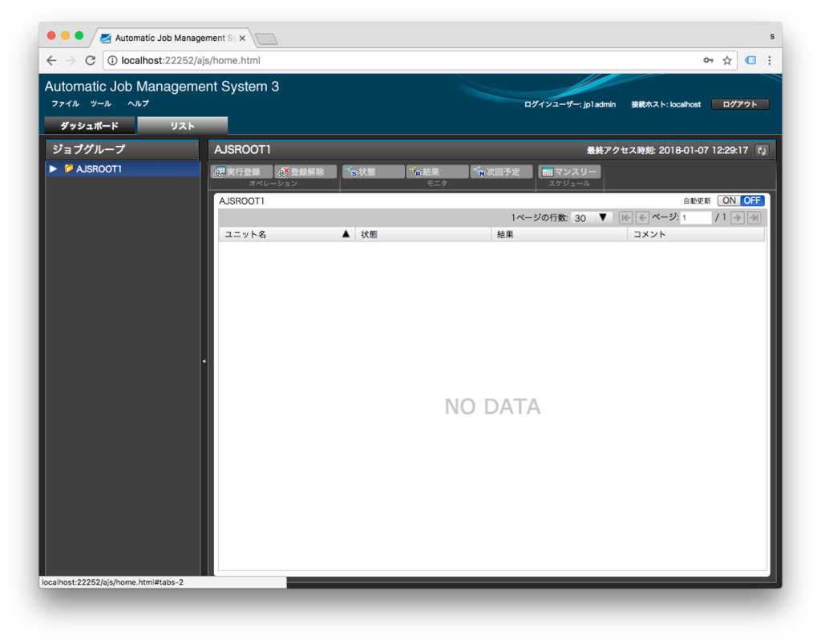Expand the AJSROOT1 job group tree node
The height and width of the screenshot is (644, 821).
[x=53, y=168]
